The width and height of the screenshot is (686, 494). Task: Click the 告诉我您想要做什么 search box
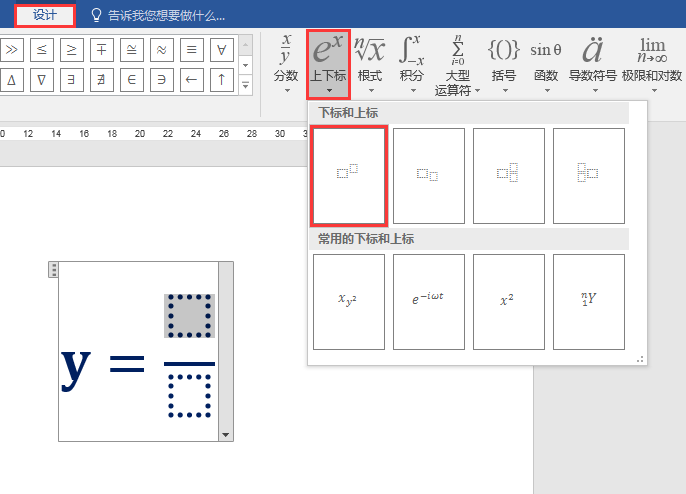click(158, 16)
